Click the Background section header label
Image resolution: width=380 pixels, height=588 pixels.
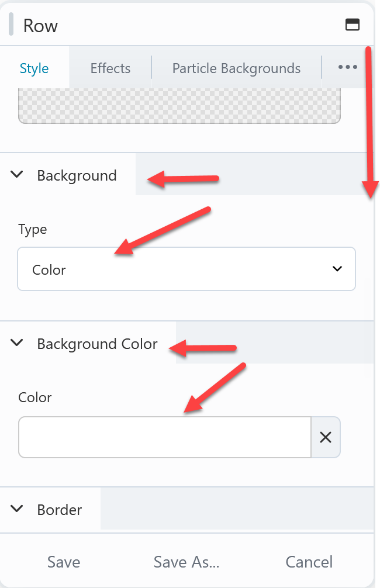point(77,175)
